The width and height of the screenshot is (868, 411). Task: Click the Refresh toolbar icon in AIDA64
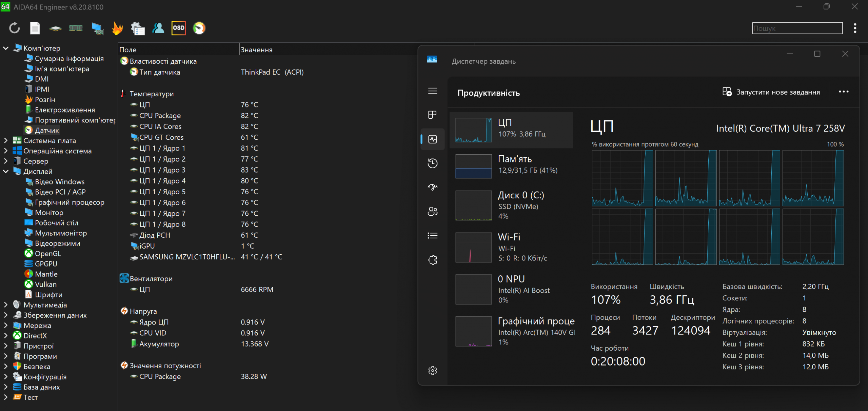click(x=14, y=28)
